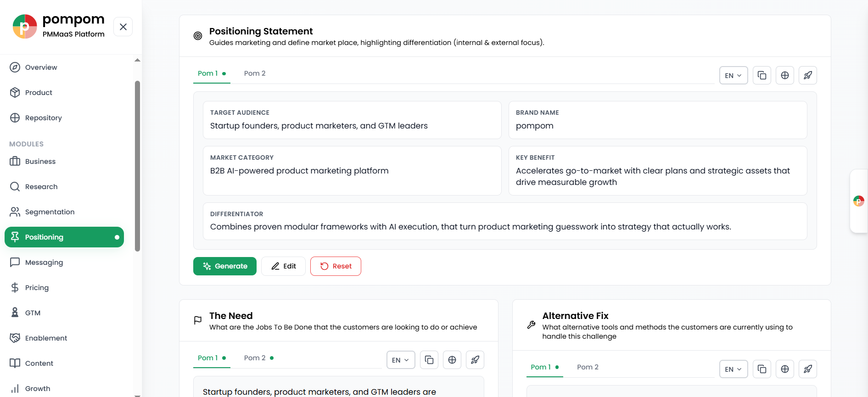Click the Product cube icon

coord(15,93)
